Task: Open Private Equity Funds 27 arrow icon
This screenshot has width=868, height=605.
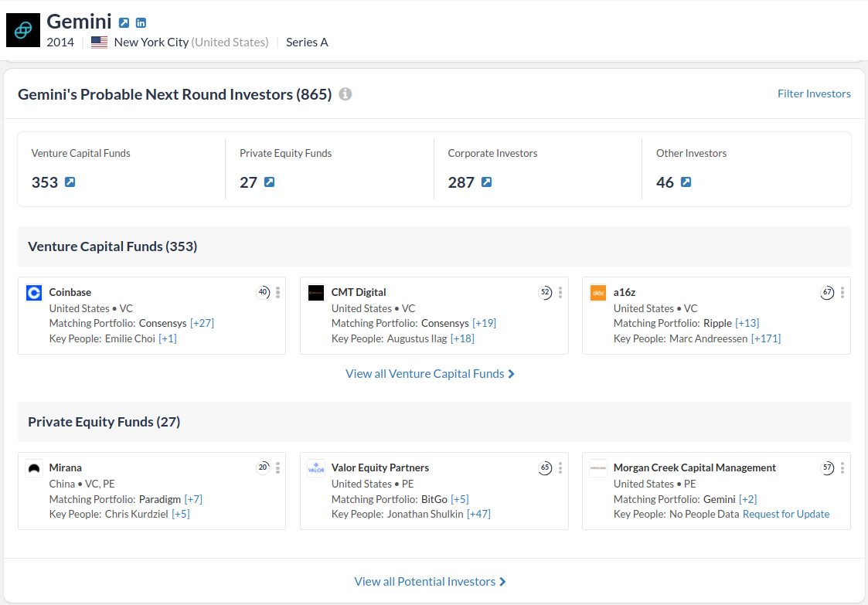Action: coord(269,182)
